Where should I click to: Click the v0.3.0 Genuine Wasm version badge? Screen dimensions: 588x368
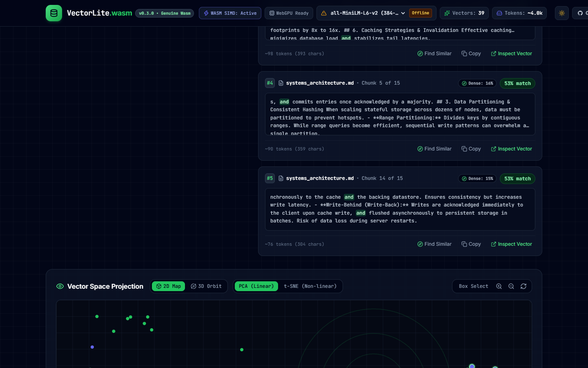(165, 13)
